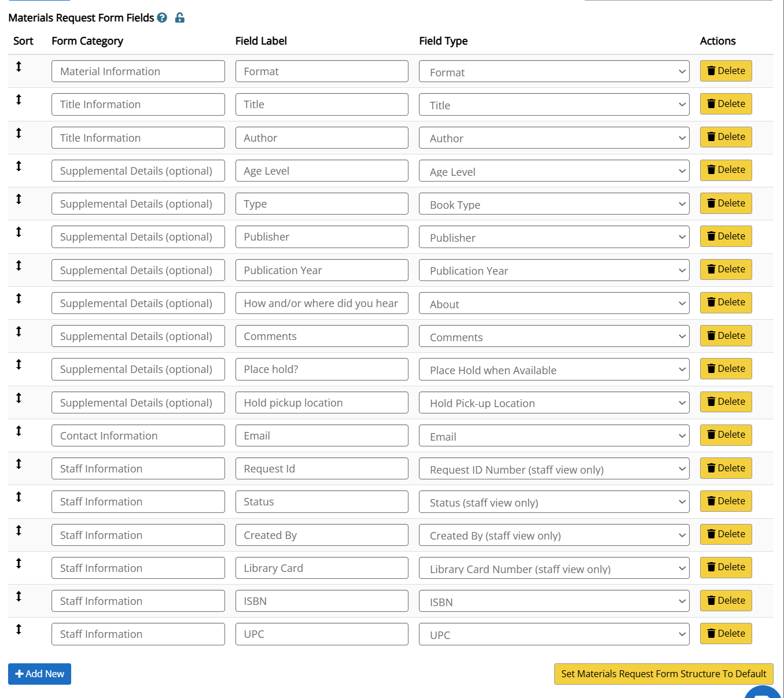Click the Hold pickup location label input
The image size is (784, 698).
pos(322,403)
